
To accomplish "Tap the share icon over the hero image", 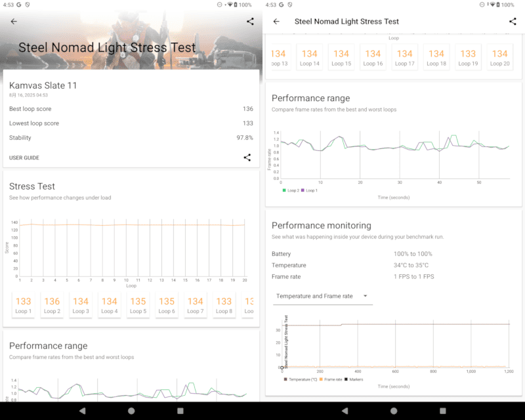I will point(250,22).
